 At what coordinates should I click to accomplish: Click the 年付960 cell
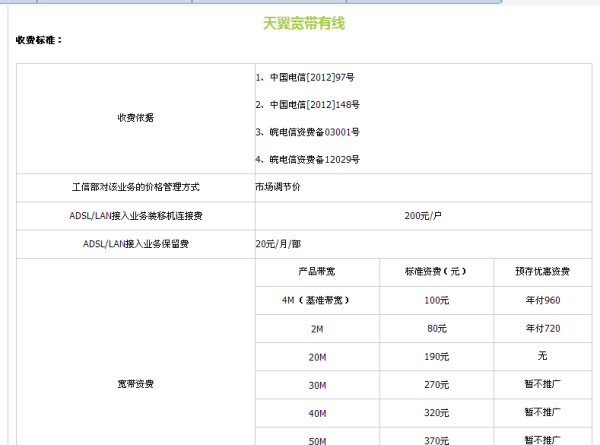(x=543, y=300)
